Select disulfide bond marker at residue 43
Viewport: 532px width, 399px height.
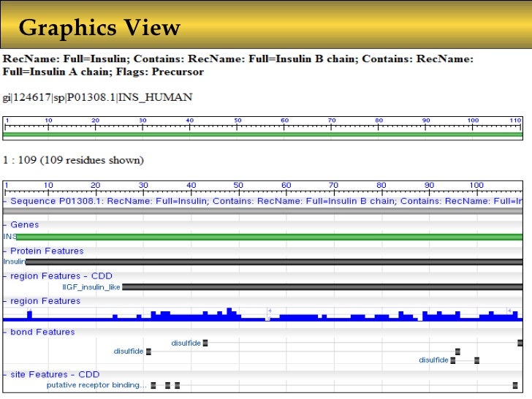coord(205,343)
